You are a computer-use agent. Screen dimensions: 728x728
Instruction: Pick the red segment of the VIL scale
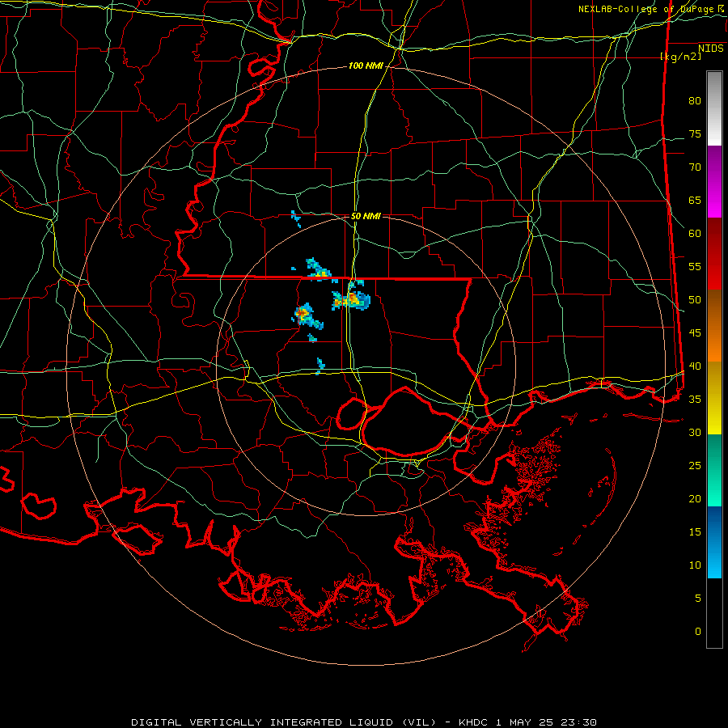click(714, 253)
